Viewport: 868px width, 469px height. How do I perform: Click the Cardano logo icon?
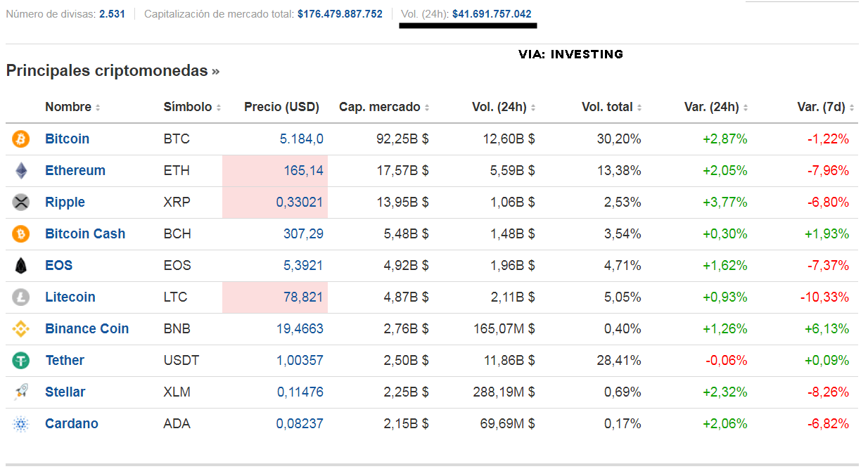coord(21,424)
